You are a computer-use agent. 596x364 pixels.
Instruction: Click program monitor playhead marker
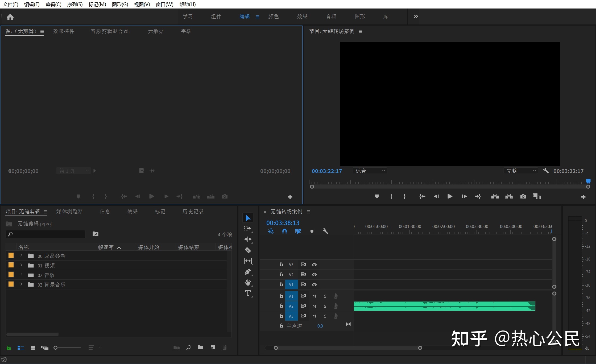588,181
